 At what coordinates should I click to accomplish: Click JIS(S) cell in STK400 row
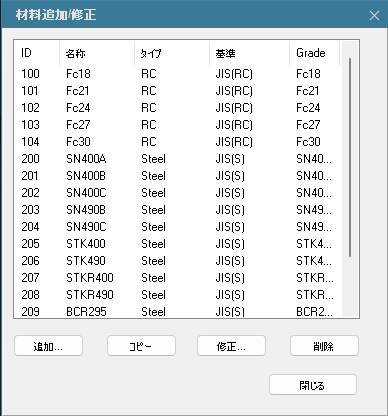pyautogui.click(x=230, y=244)
